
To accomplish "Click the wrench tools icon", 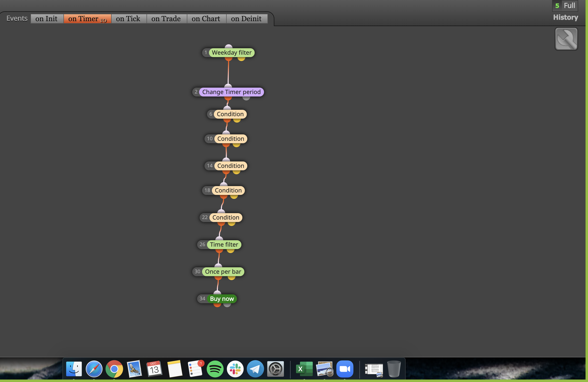I will click(566, 39).
